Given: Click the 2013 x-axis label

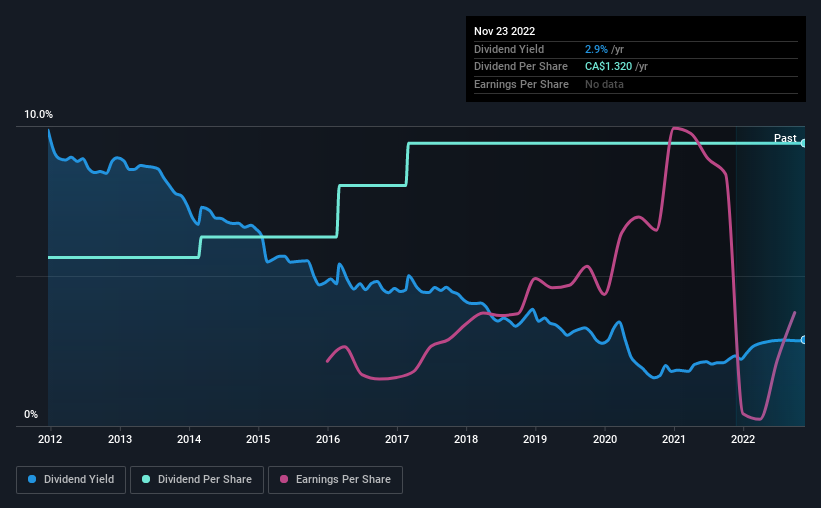Looking at the screenshot, I should (120, 439).
